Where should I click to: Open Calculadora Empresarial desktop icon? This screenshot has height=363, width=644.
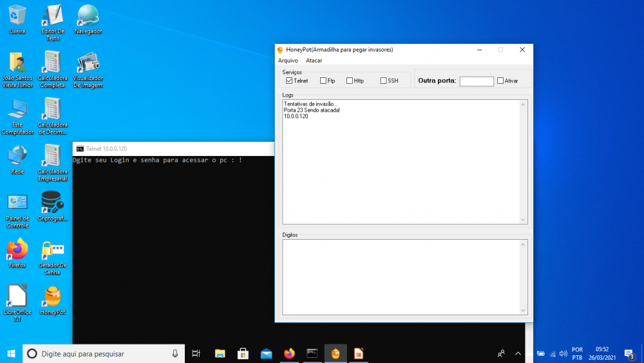(52, 156)
